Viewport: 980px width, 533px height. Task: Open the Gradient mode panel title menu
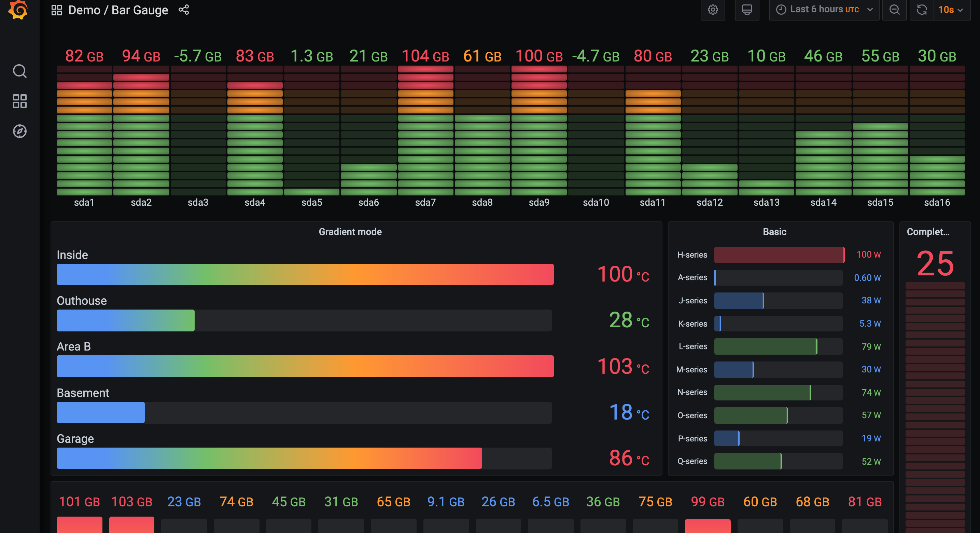[x=350, y=231]
